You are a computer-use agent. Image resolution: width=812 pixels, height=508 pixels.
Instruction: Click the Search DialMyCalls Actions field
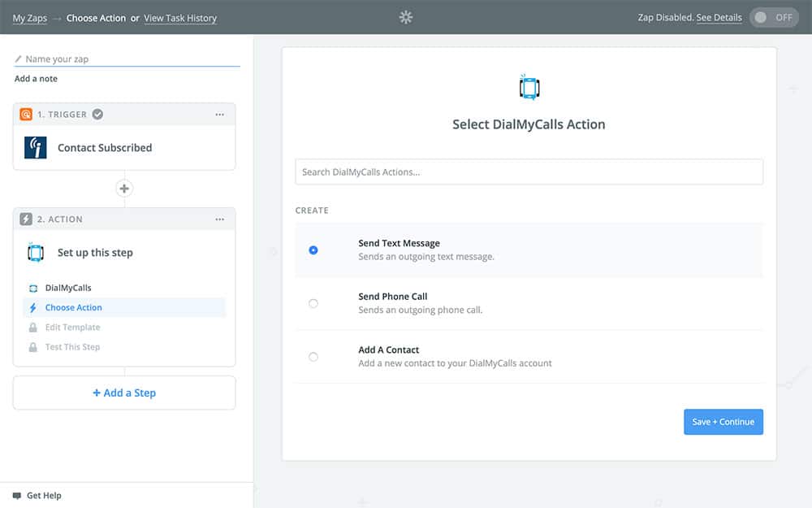[x=529, y=172]
